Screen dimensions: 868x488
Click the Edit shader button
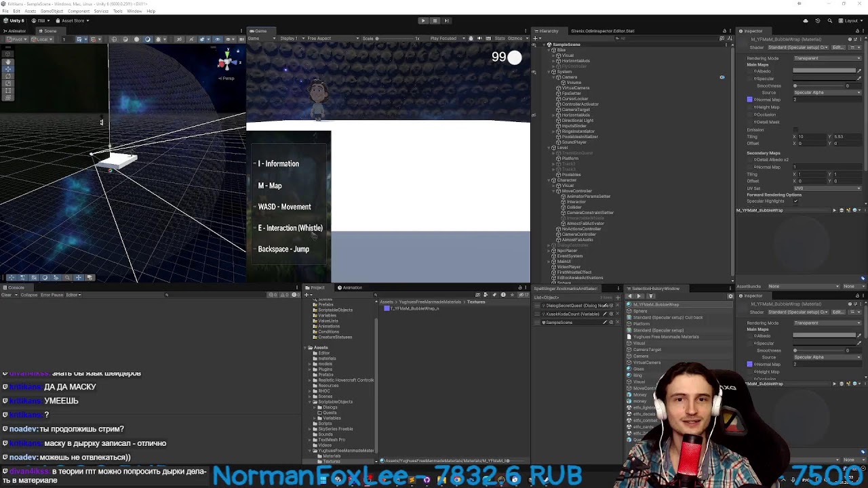(x=838, y=47)
